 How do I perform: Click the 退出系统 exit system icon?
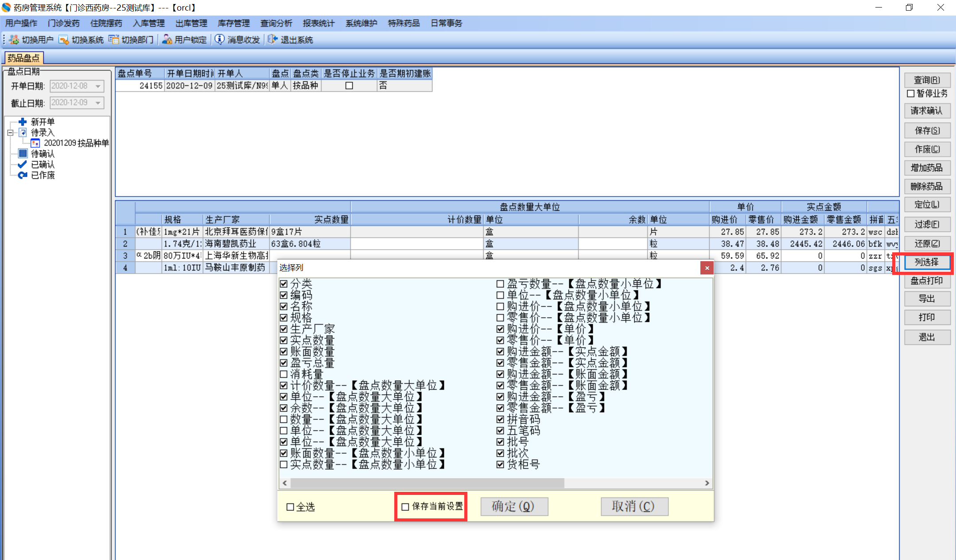pyautogui.click(x=272, y=40)
